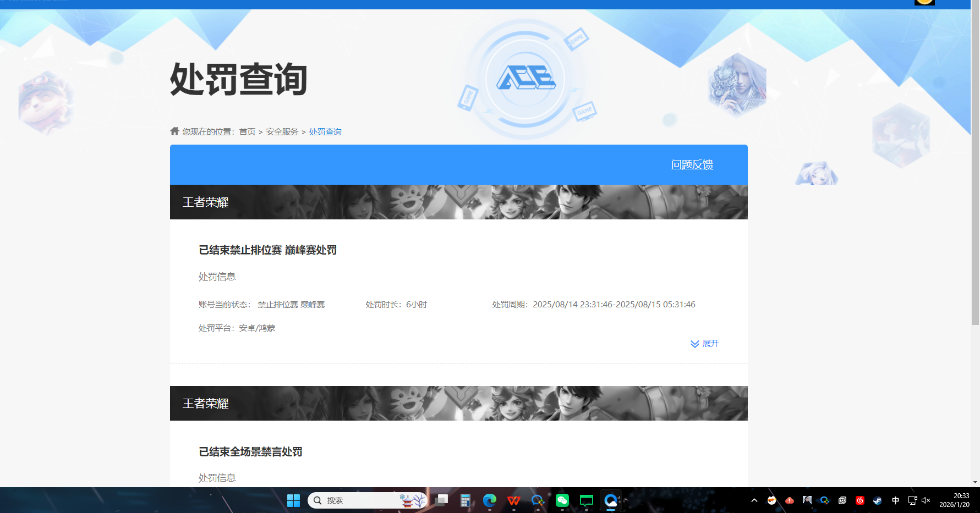Open NetEase Cloud Music in the tray
The image size is (980, 513).
click(860, 501)
